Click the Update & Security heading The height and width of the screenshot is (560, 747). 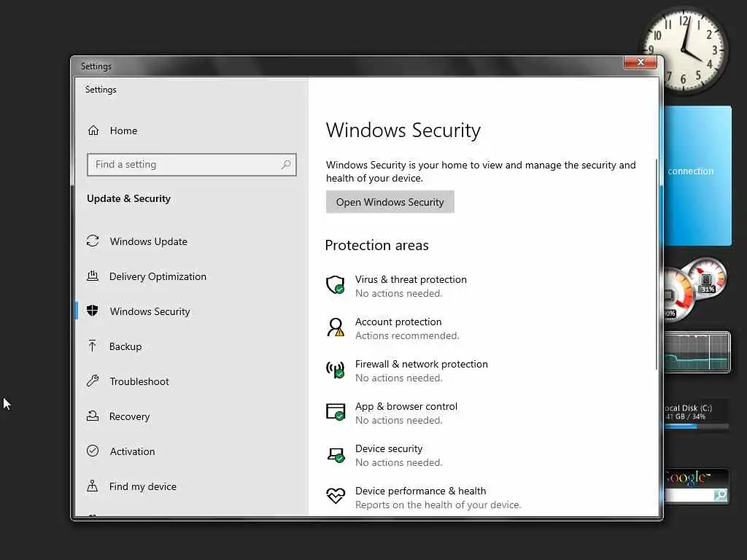(128, 198)
